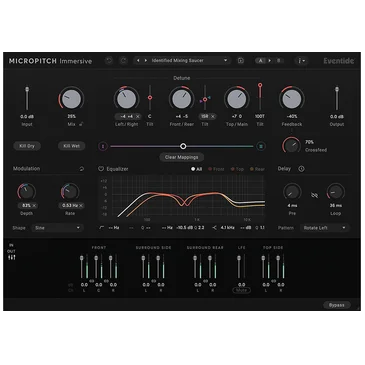Open the info menu icon
This screenshot has width=365, height=365.
(x=301, y=61)
